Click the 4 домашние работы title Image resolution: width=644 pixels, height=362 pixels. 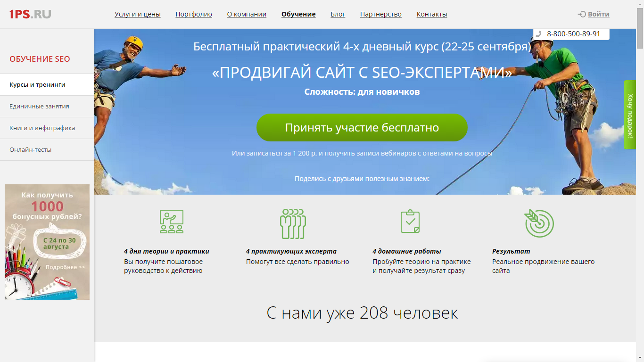click(407, 251)
